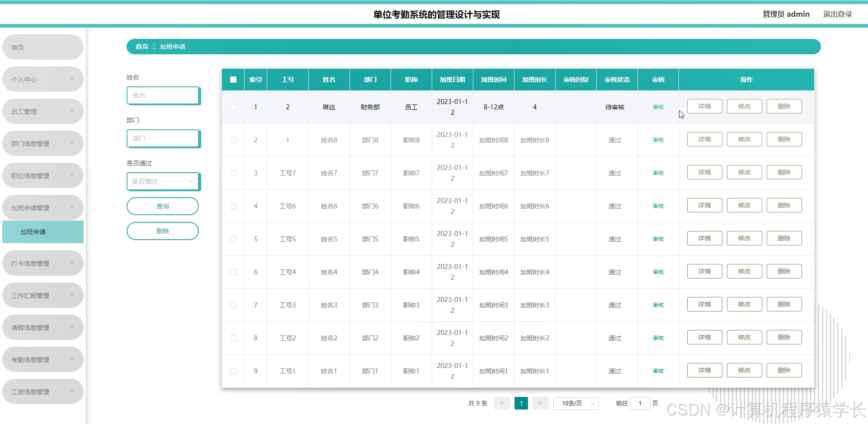Open the 10条/页 page size dropdown
This screenshot has height=424, width=868.
[x=576, y=403]
